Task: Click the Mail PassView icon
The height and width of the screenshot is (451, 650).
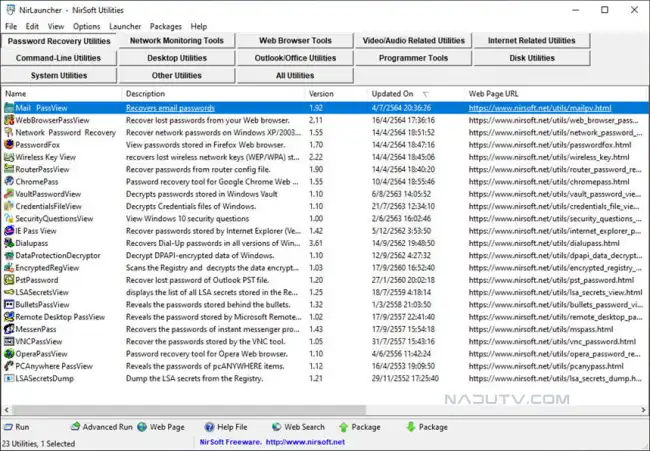Action: click(x=9, y=108)
